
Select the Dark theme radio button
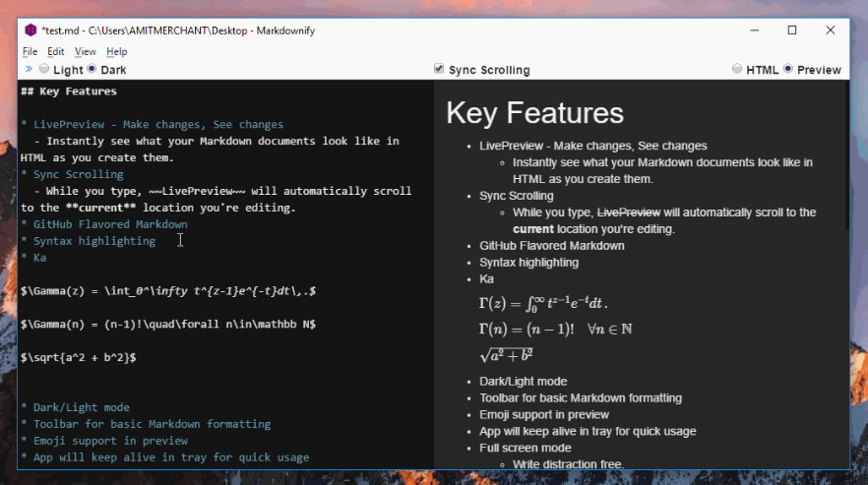[92, 69]
